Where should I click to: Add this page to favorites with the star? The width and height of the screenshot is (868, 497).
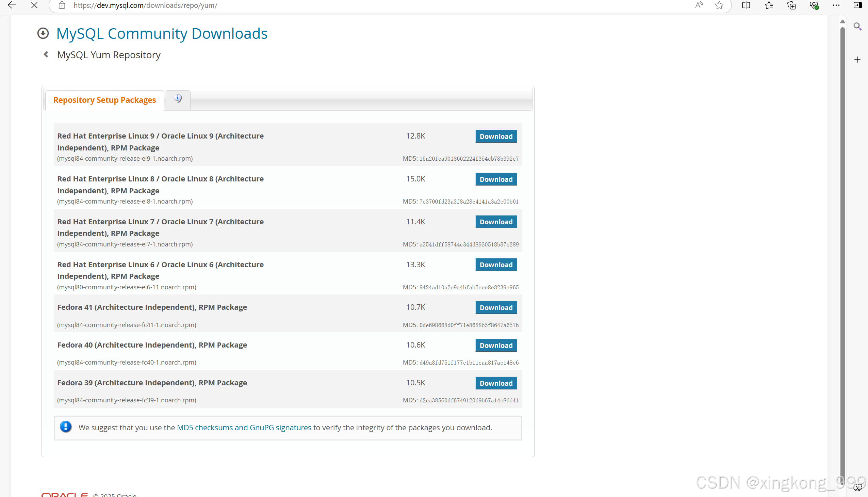pyautogui.click(x=719, y=5)
